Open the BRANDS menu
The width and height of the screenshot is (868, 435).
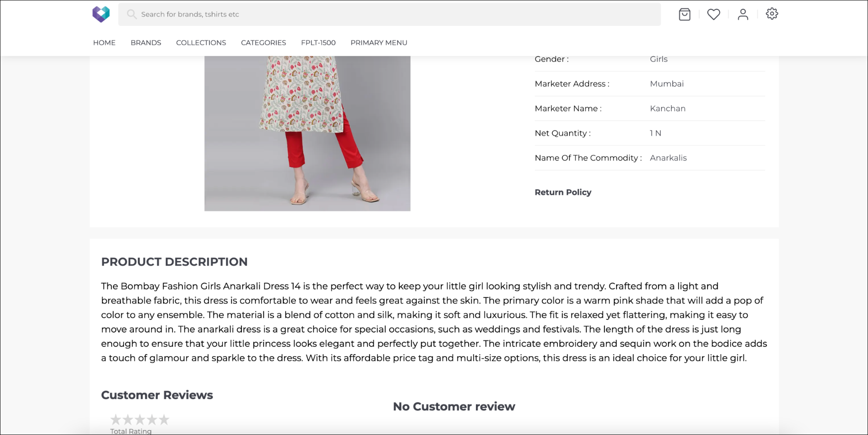[x=146, y=43]
